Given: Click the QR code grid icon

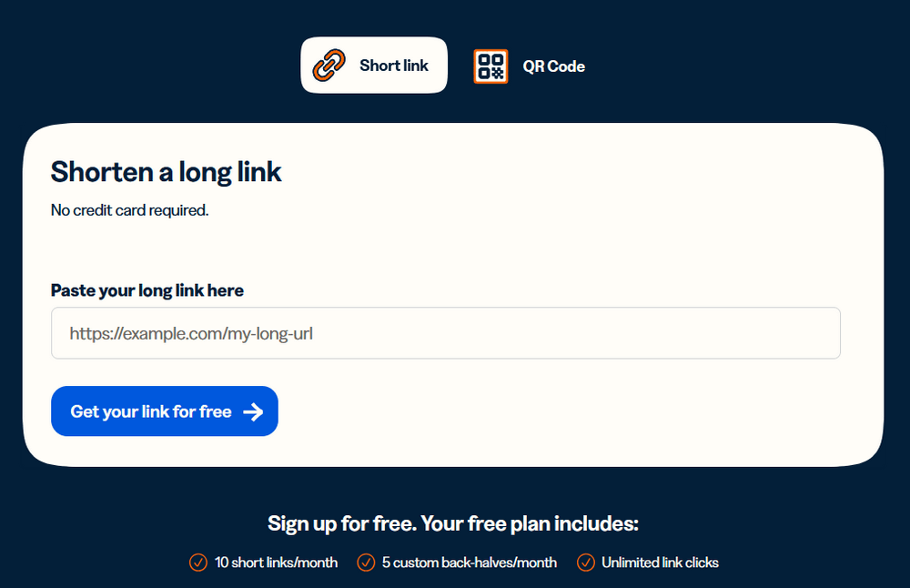Looking at the screenshot, I should (x=490, y=66).
